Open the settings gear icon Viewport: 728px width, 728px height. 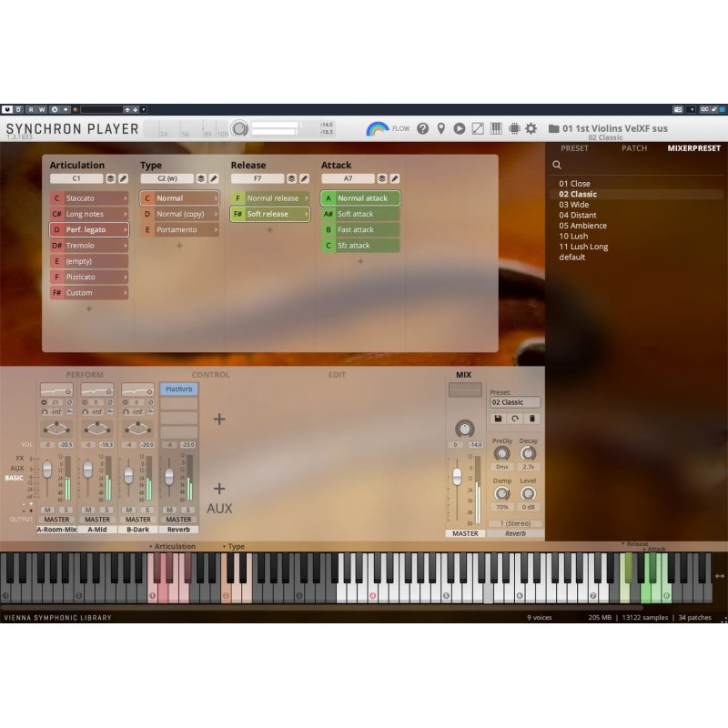[531, 128]
